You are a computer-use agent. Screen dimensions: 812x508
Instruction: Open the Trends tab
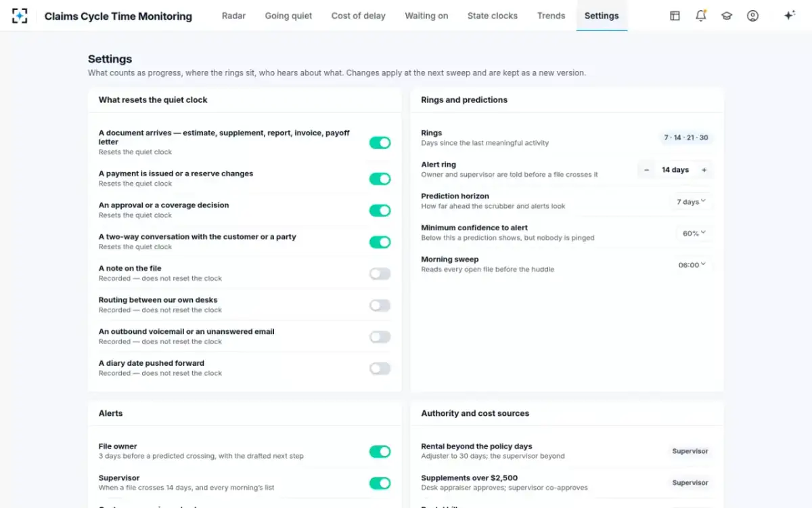(x=551, y=16)
